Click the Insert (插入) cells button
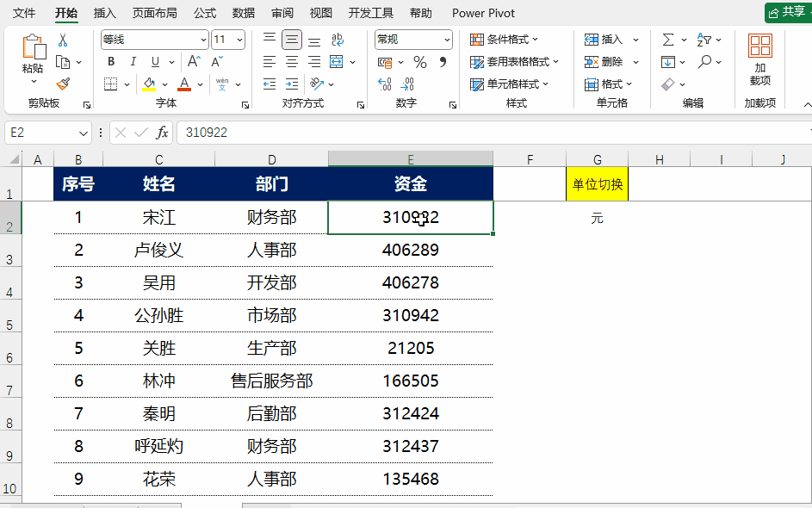 tap(604, 40)
